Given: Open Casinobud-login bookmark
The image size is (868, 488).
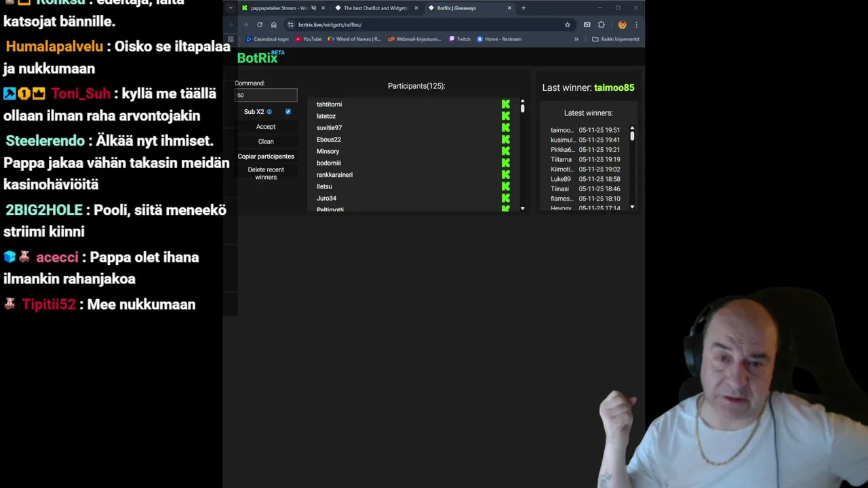Looking at the screenshot, I should (x=267, y=39).
